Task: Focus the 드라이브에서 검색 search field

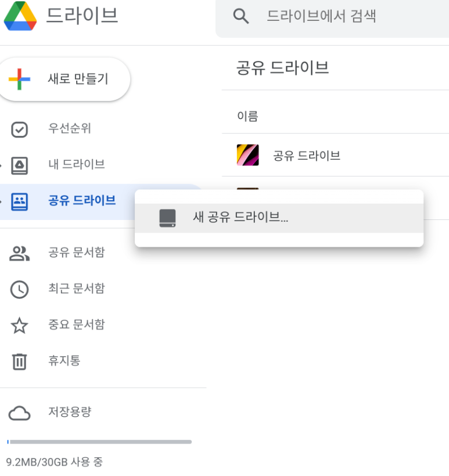Action: pos(332,18)
